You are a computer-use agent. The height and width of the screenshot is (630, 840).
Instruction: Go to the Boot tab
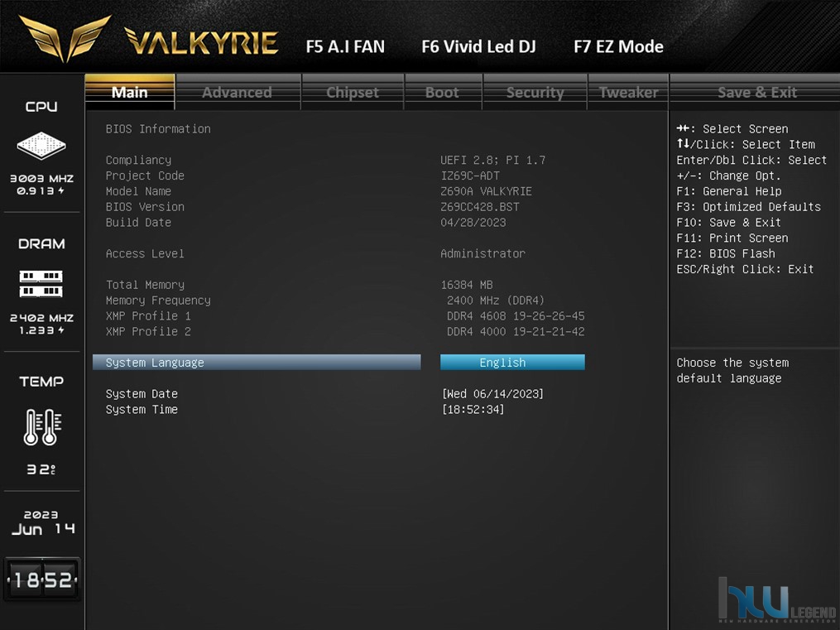click(x=443, y=92)
